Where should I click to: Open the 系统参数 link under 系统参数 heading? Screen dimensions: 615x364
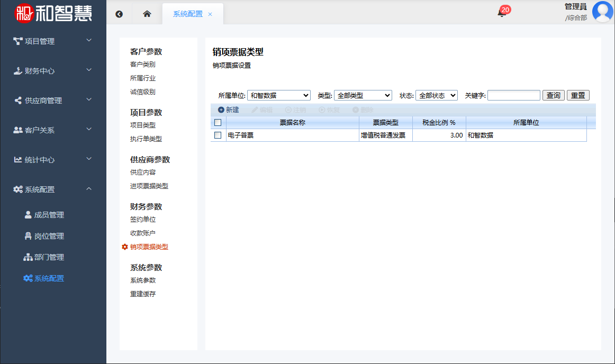pos(143,280)
